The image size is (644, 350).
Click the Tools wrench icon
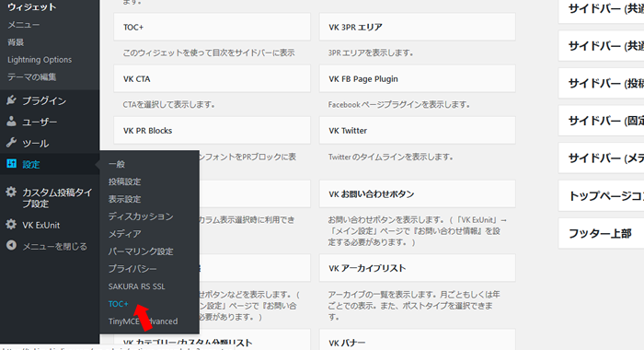11,143
